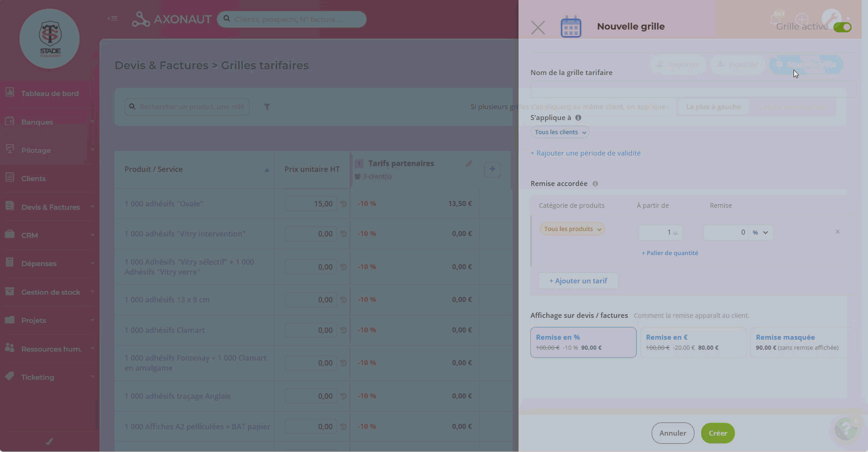Reset price for 1 000 adhésifs Clamart

pyautogui.click(x=344, y=330)
